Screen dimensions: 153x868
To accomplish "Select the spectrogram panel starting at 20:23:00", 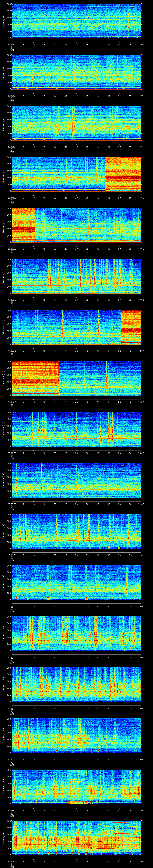I will coord(76,633).
